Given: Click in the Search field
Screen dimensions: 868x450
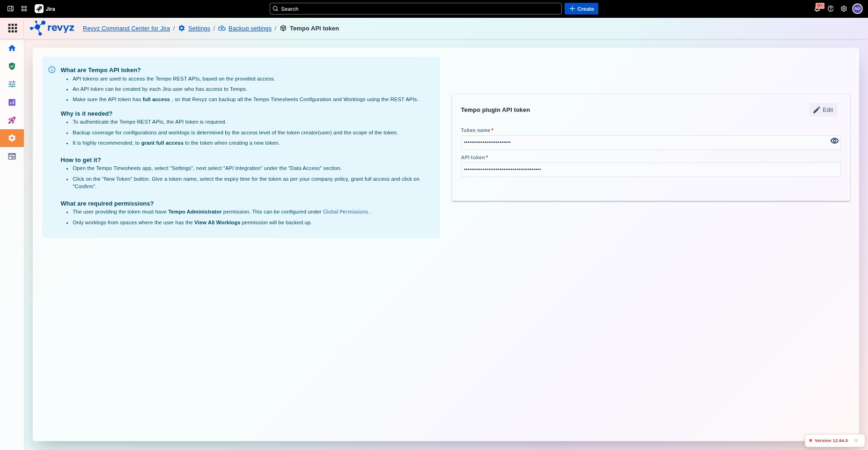Looking at the screenshot, I should pos(415,9).
